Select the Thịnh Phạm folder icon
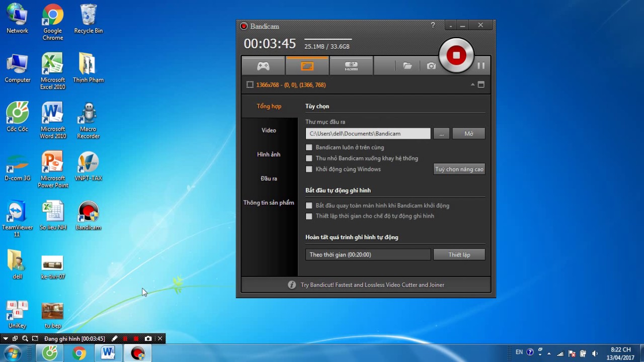 pos(88,68)
